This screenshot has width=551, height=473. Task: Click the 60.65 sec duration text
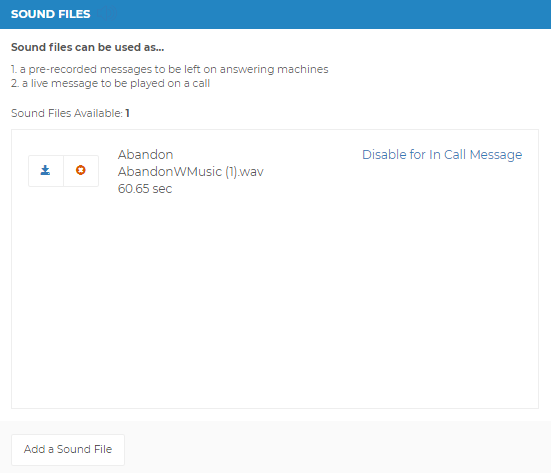(x=145, y=189)
